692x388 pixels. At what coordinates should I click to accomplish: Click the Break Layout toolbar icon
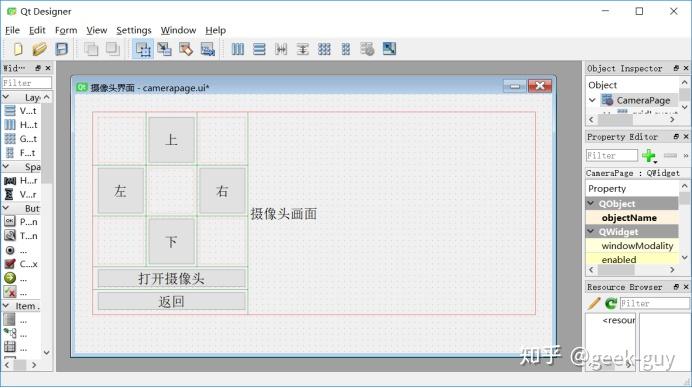(x=367, y=49)
